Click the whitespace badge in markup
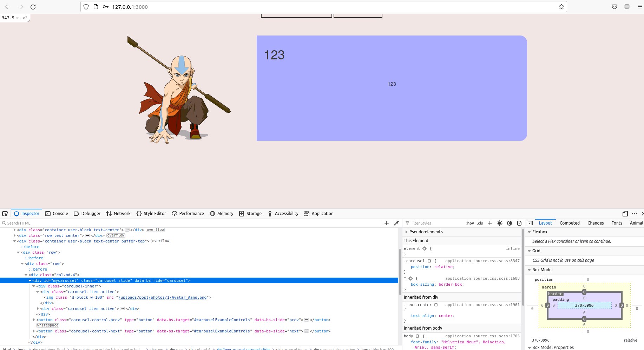644x350 pixels. coord(48,325)
